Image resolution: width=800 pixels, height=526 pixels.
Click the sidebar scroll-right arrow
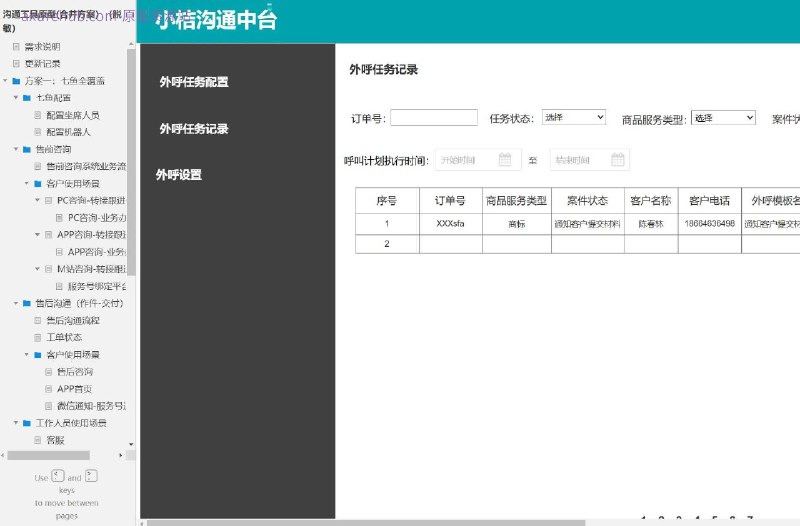[120, 455]
